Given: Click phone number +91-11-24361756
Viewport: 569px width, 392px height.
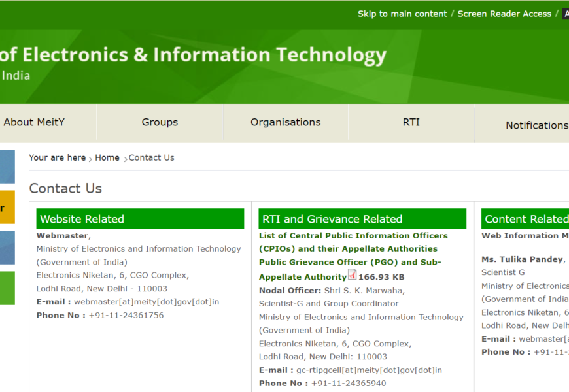Looking at the screenshot, I should tap(126, 315).
